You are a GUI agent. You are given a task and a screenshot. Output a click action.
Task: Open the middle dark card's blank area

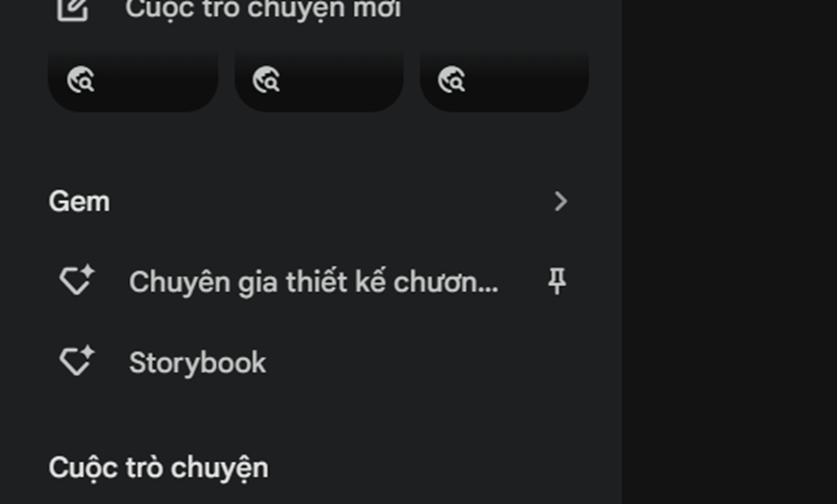click(341, 80)
